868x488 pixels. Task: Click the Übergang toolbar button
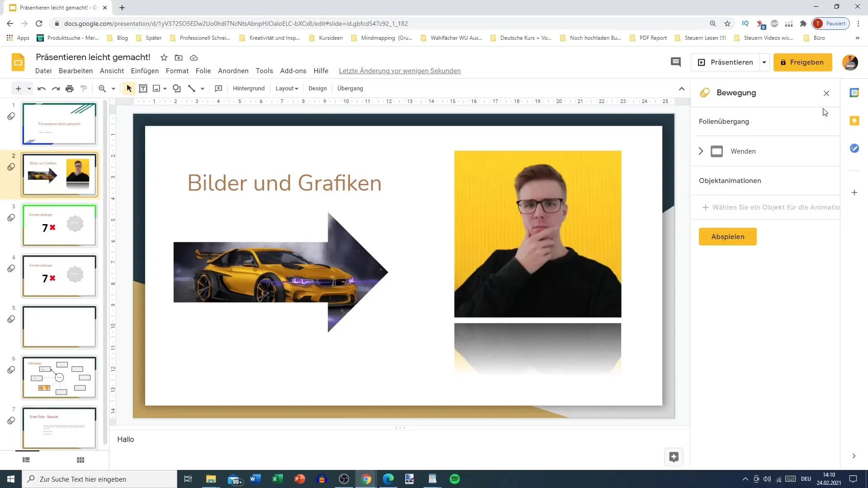(x=350, y=89)
